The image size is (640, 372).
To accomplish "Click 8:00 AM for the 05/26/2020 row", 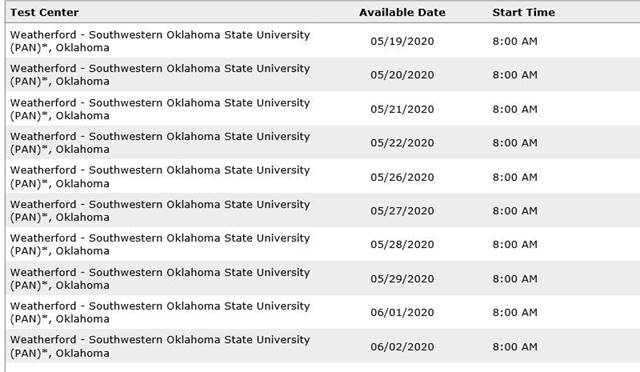I will coord(515,177).
